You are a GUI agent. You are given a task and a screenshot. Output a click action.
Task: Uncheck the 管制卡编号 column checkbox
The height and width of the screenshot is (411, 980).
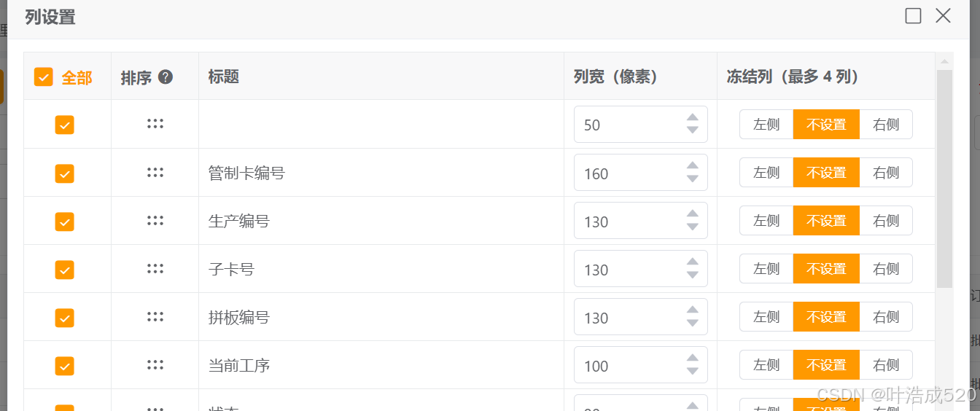[x=65, y=173]
